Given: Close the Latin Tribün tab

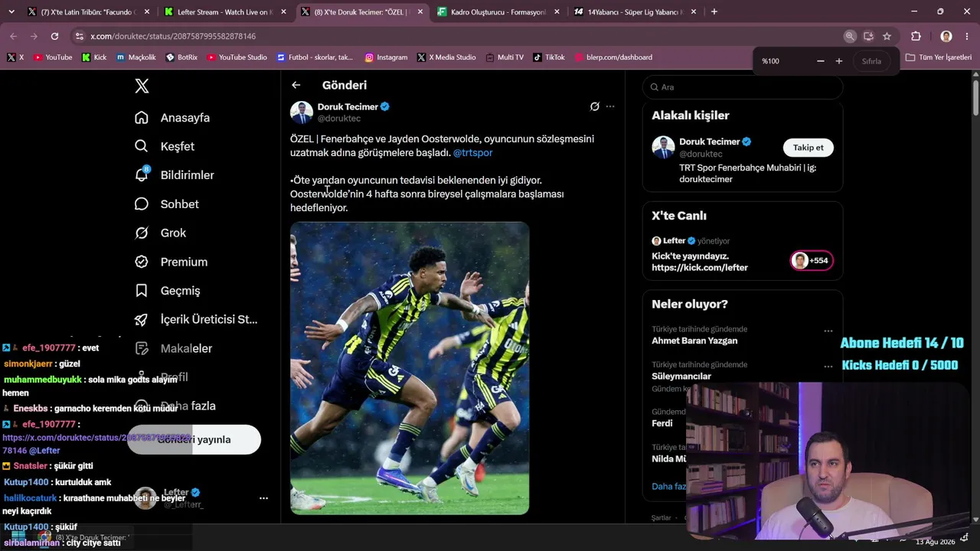Looking at the screenshot, I should point(145,12).
